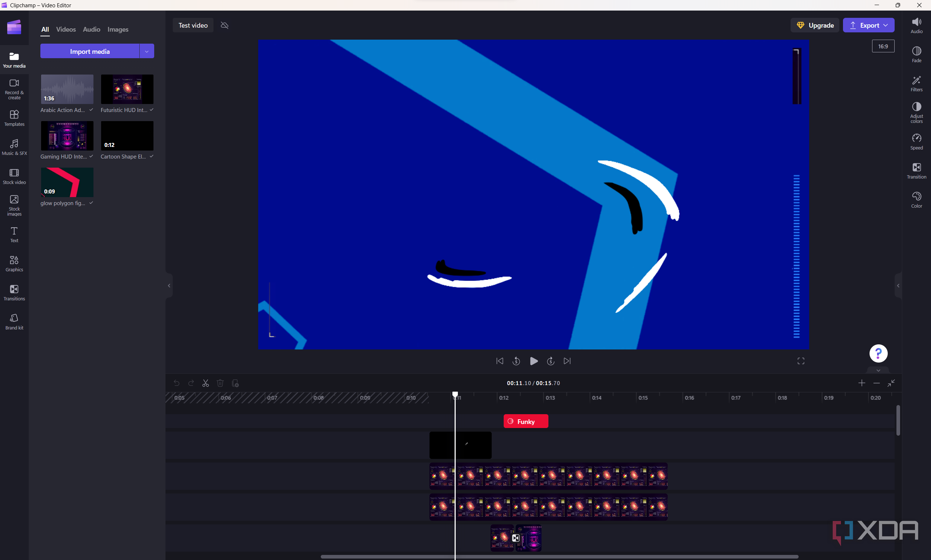Collapse the left media panel
The width and height of the screenshot is (931, 560).
169,286
